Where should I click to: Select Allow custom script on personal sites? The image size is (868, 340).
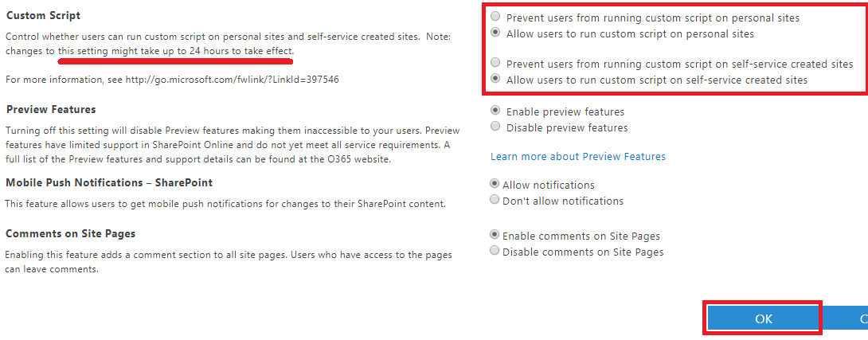(497, 33)
